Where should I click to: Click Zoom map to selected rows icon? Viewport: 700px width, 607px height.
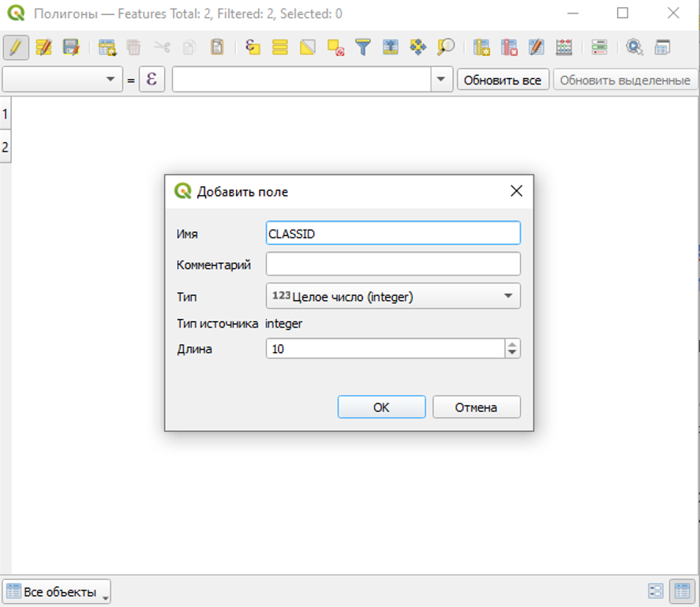[x=446, y=47]
